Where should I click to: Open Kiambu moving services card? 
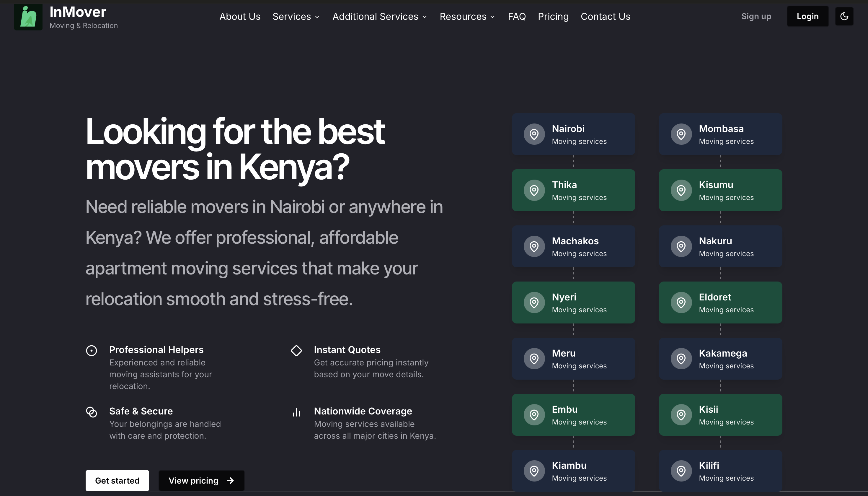coord(573,471)
